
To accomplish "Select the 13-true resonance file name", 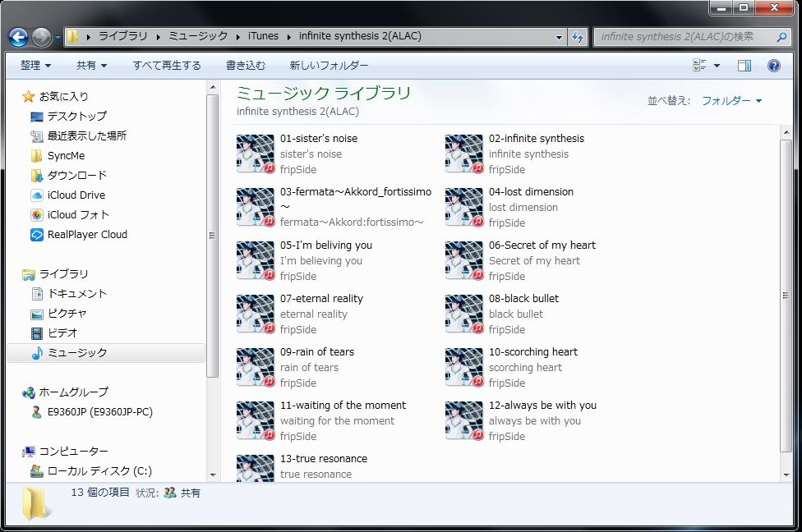I will click(x=324, y=459).
